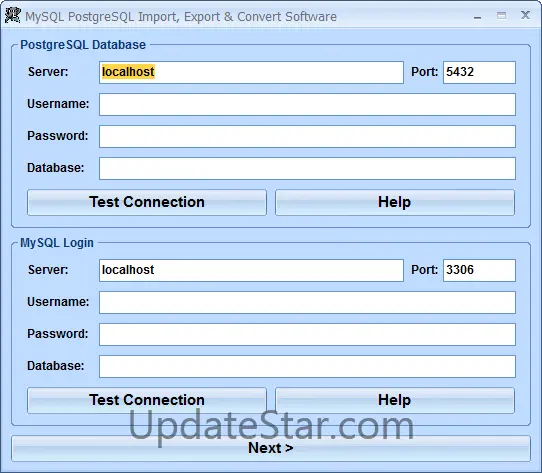Screen dimensions: 542x473
Task: Test the MySQL Login connection
Action: [147, 400]
